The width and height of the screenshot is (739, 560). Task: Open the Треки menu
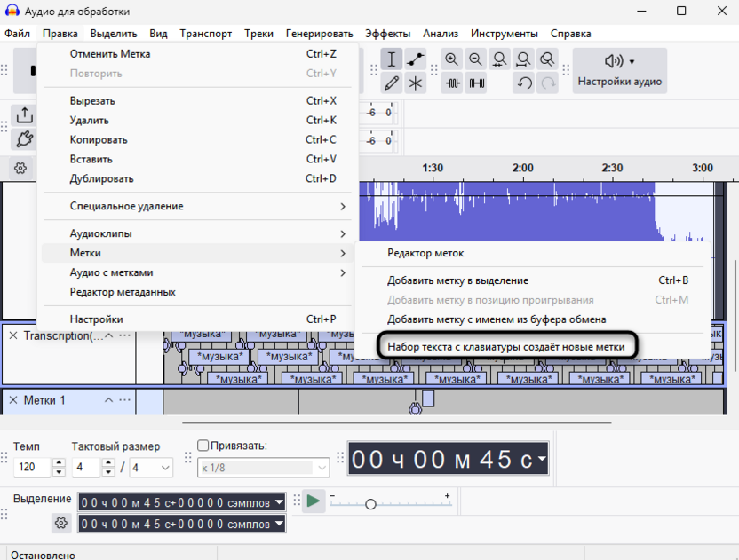pos(258,34)
